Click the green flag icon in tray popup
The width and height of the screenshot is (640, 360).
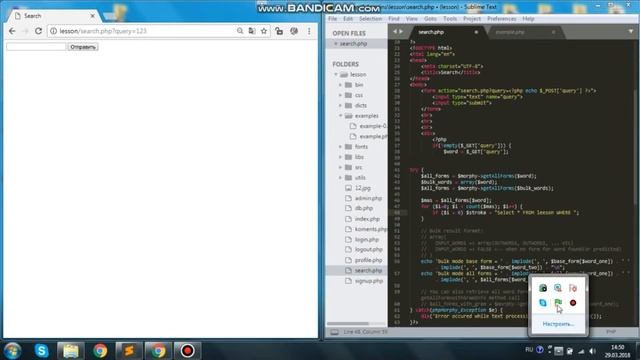pyautogui.click(x=558, y=303)
